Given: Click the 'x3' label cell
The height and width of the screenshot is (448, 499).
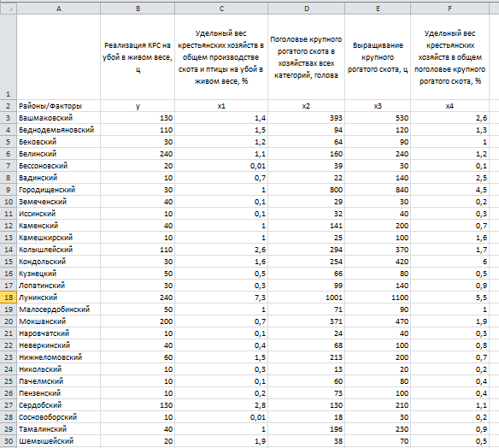Looking at the screenshot, I should point(378,106).
